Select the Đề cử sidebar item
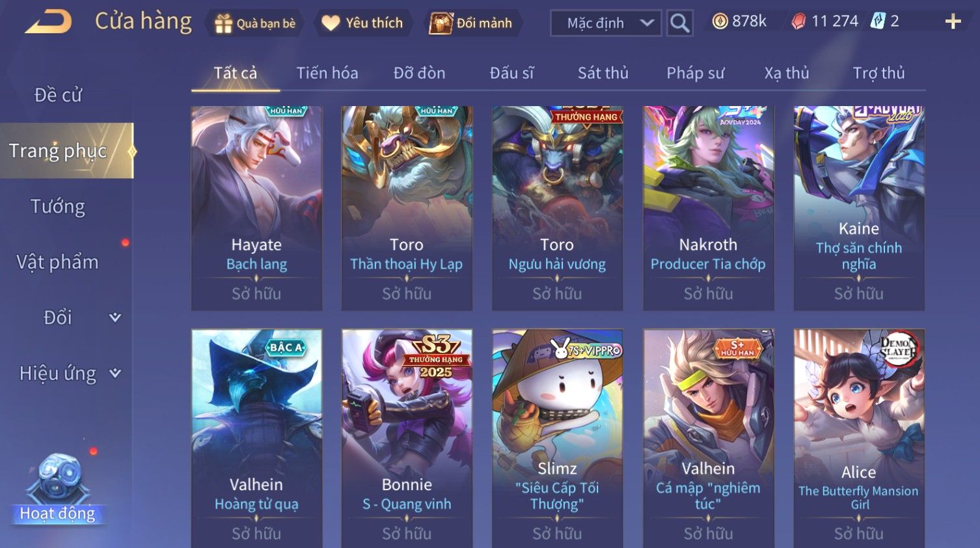 [58, 95]
